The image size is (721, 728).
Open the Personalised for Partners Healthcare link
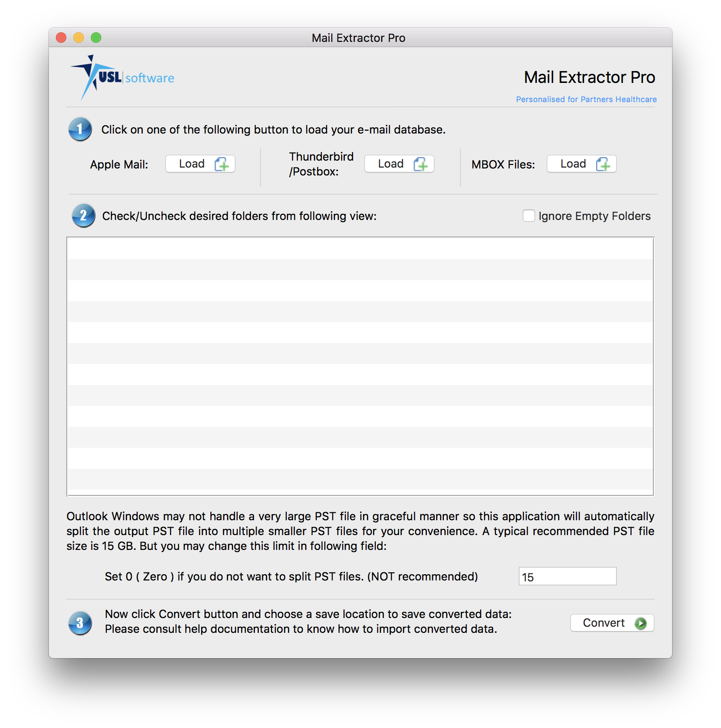(x=586, y=100)
